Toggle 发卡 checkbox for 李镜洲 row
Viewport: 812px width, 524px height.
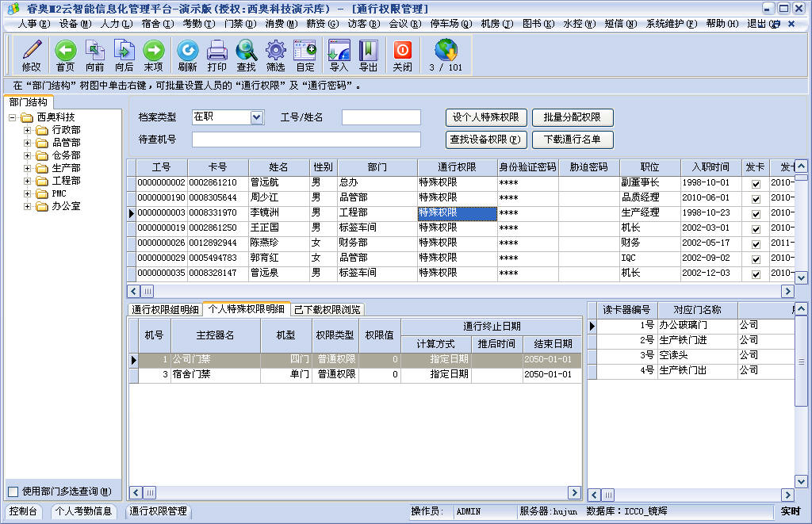coord(756,213)
